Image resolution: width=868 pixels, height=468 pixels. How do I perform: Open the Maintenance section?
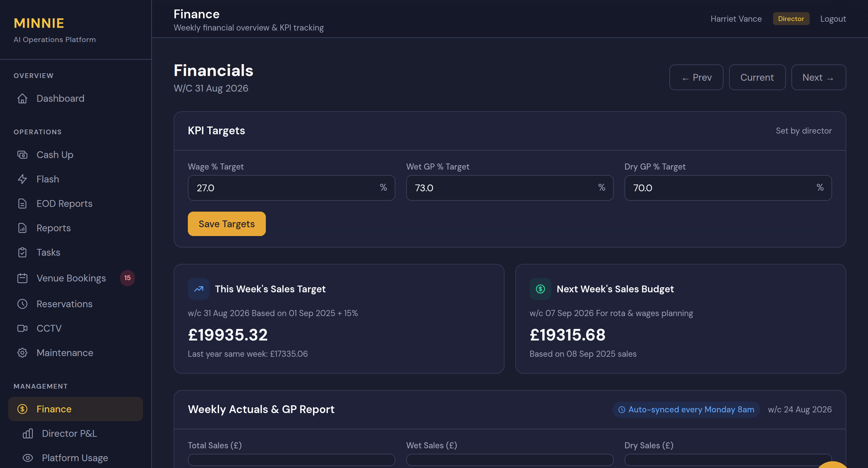76,353
